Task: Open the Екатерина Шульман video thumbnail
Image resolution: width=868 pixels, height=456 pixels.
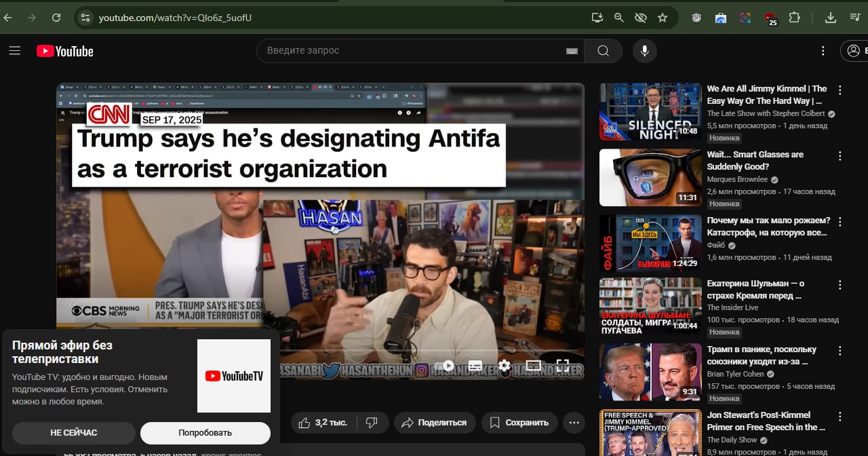Action: click(x=650, y=307)
